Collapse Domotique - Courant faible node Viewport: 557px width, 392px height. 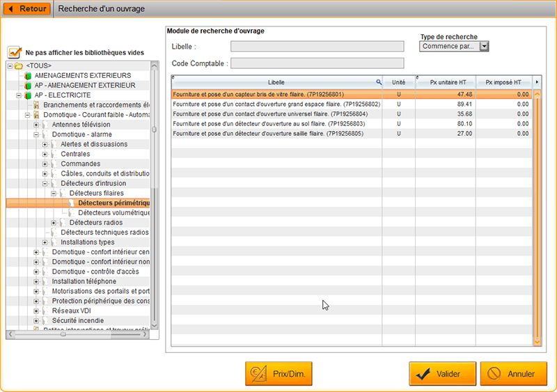tap(27, 115)
